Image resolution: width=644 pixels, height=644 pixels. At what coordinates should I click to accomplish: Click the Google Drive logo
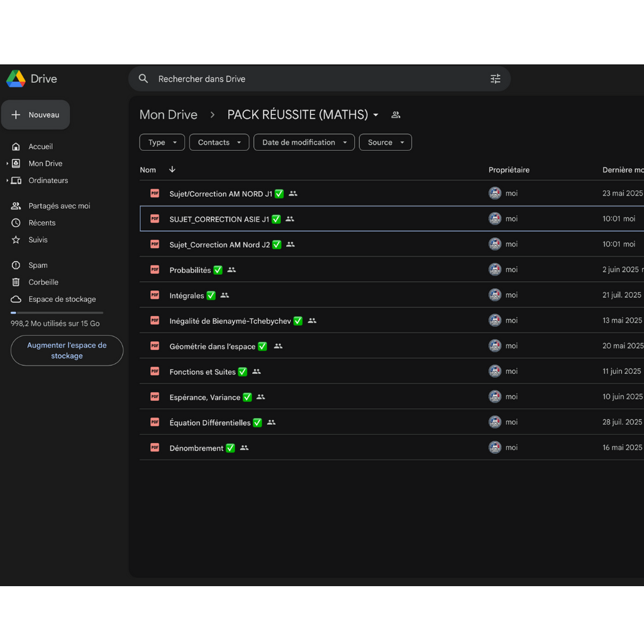pos(16,79)
